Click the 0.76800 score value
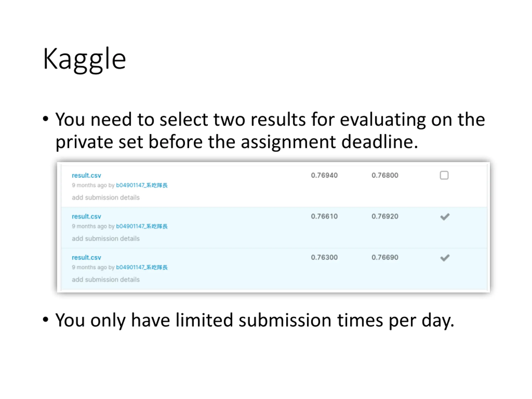 pos(385,175)
